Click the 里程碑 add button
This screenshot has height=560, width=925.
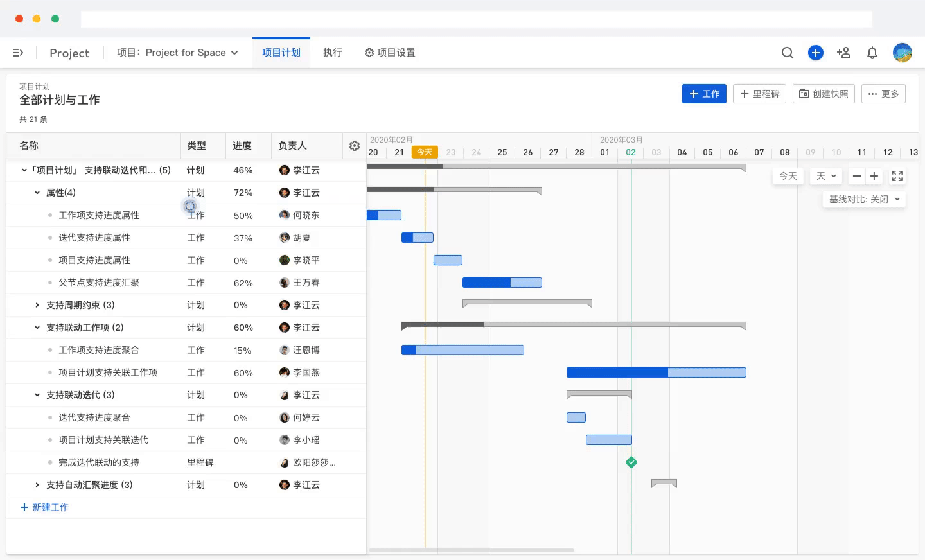pyautogui.click(x=759, y=94)
